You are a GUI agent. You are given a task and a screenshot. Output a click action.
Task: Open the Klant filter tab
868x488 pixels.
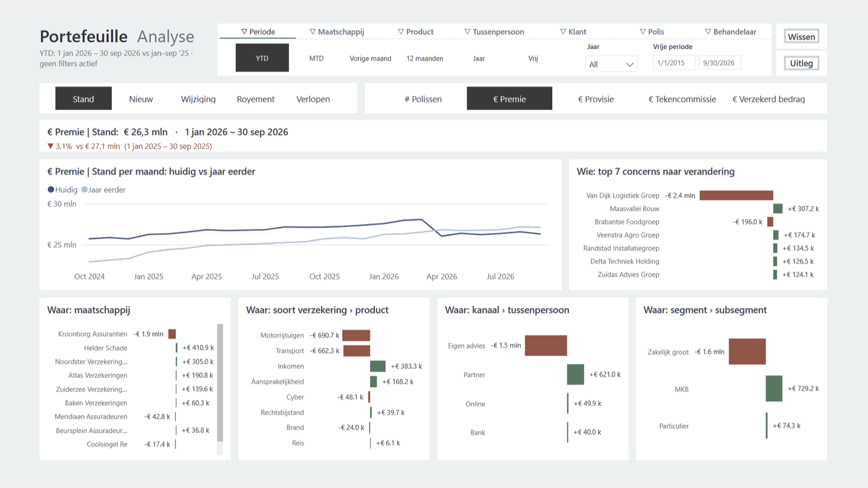(x=573, y=32)
